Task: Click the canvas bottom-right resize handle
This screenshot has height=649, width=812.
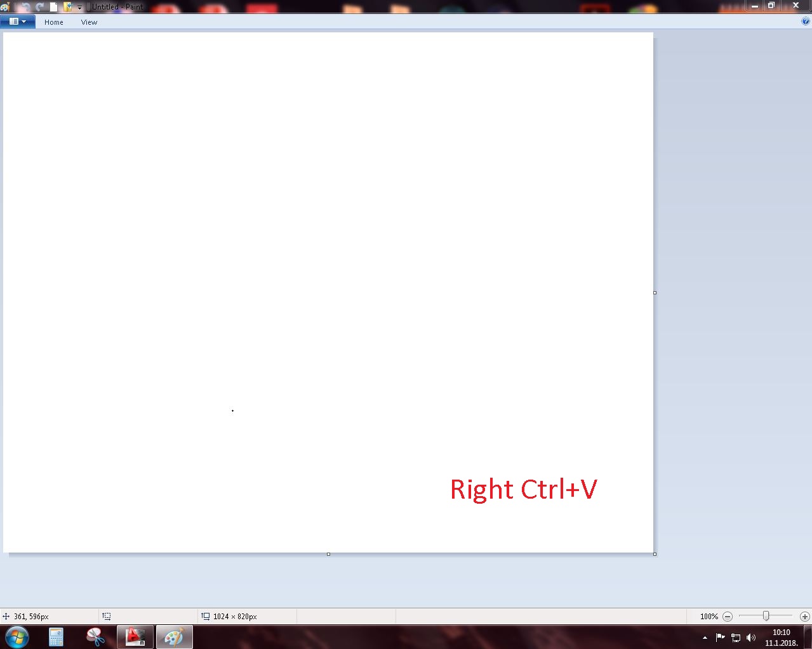Action: click(655, 554)
